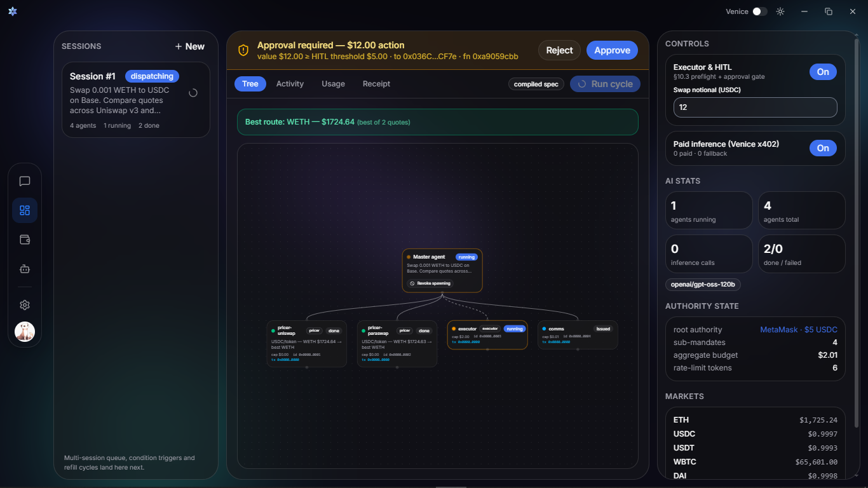Click the scroll down arrow in right panel
This screenshot has height=488, width=868.
click(x=857, y=475)
